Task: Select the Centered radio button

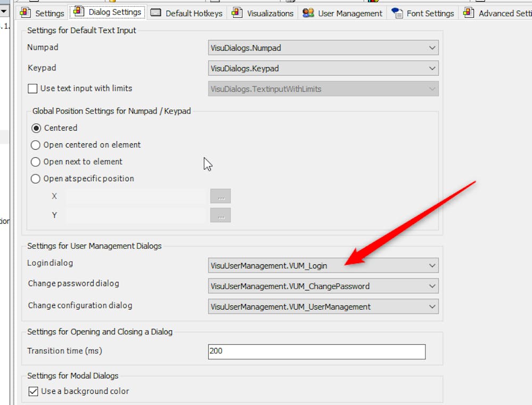Action: tap(36, 128)
